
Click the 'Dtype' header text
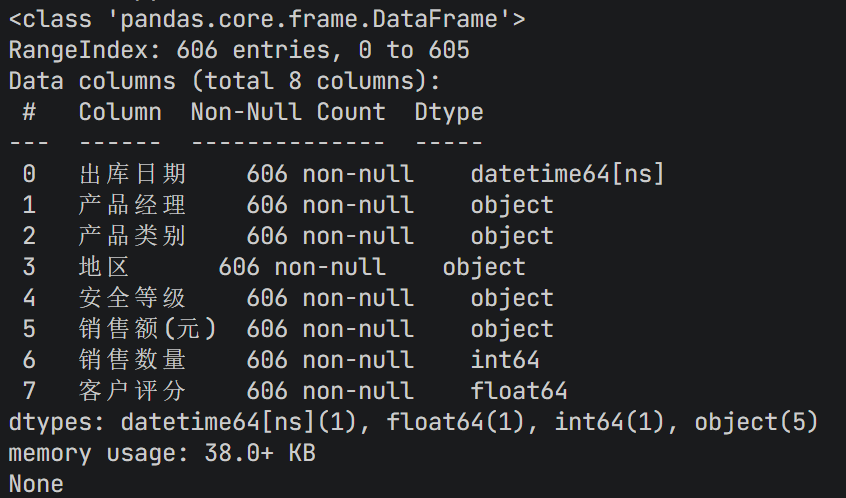449,111
